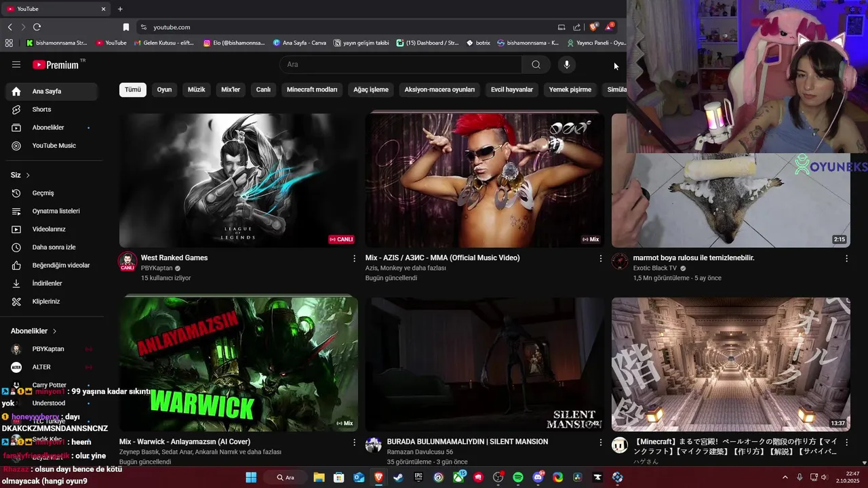This screenshot has height=488, width=868.
Task: Open the Brave Shields lion icon
Action: point(593,27)
